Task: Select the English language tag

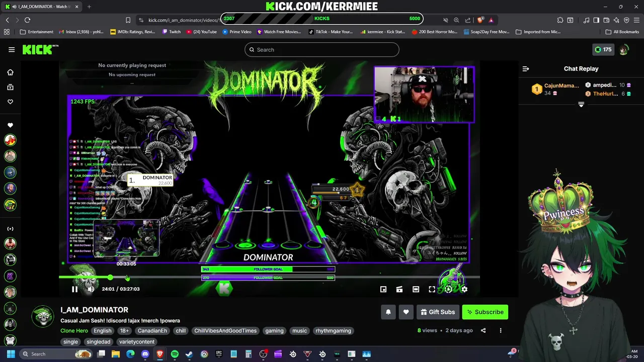Action: click(x=102, y=331)
